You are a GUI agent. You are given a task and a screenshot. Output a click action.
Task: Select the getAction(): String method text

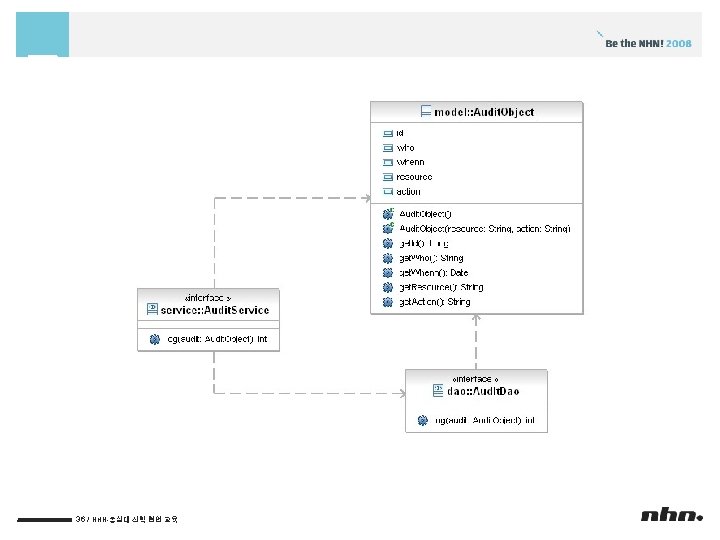[x=434, y=302]
